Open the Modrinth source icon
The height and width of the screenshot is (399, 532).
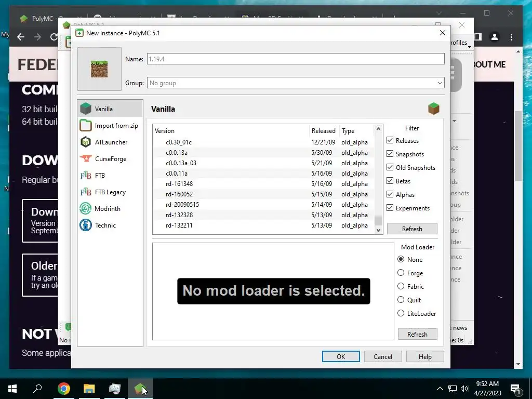[x=86, y=209]
